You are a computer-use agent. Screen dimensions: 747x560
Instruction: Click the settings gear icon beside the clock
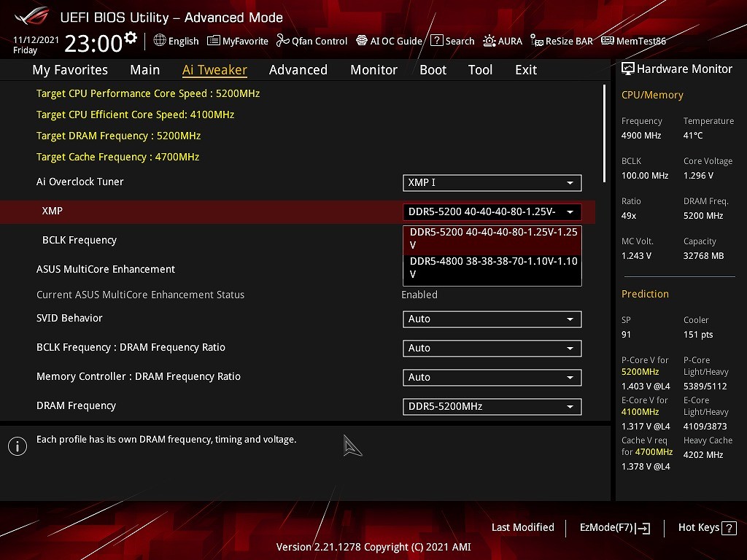131,38
